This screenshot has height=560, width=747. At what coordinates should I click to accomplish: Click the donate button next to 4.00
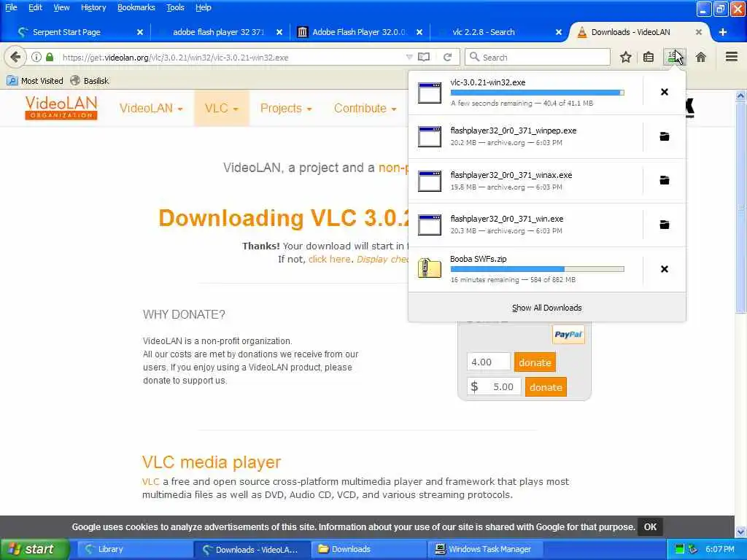tap(535, 362)
